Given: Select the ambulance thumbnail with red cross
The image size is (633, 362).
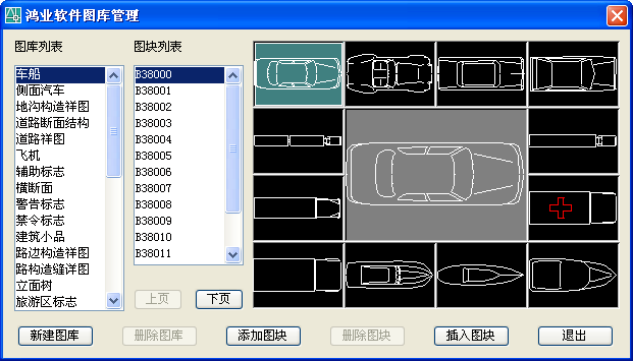Looking at the screenshot, I should click(573, 208).
